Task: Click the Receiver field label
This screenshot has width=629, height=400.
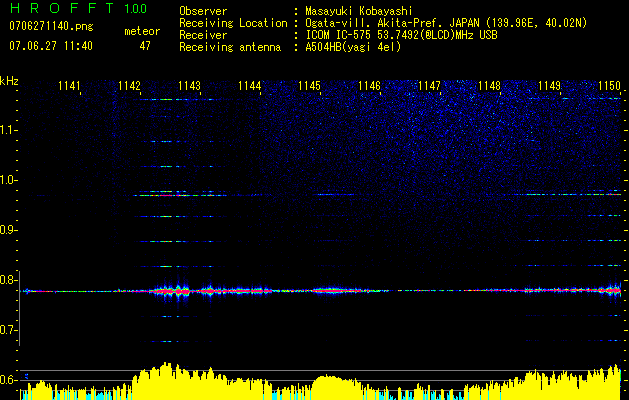Action: [203, 35]
